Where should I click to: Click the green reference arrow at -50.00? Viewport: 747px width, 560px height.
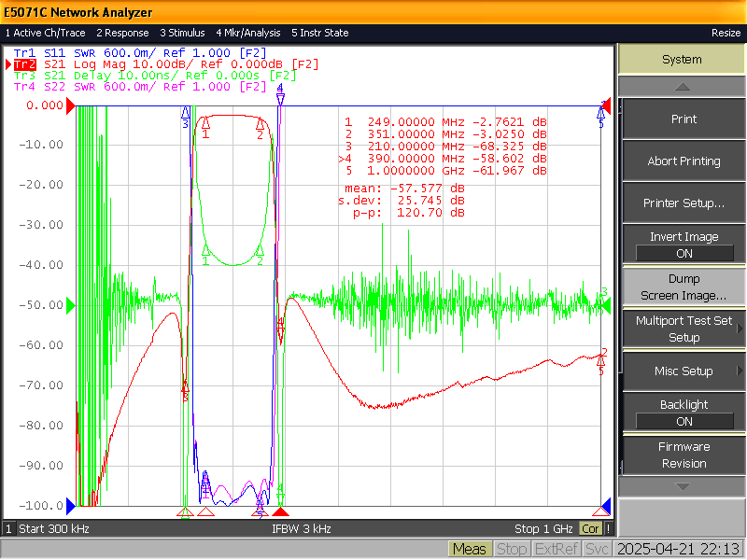pos(71,305)
